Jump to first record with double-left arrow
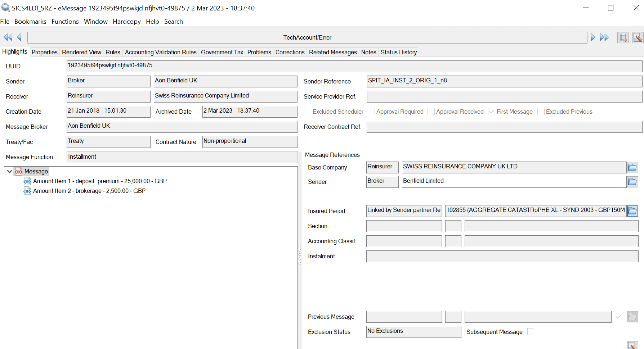The height and width of the screenshot is (349, 644). click(8, 37)
